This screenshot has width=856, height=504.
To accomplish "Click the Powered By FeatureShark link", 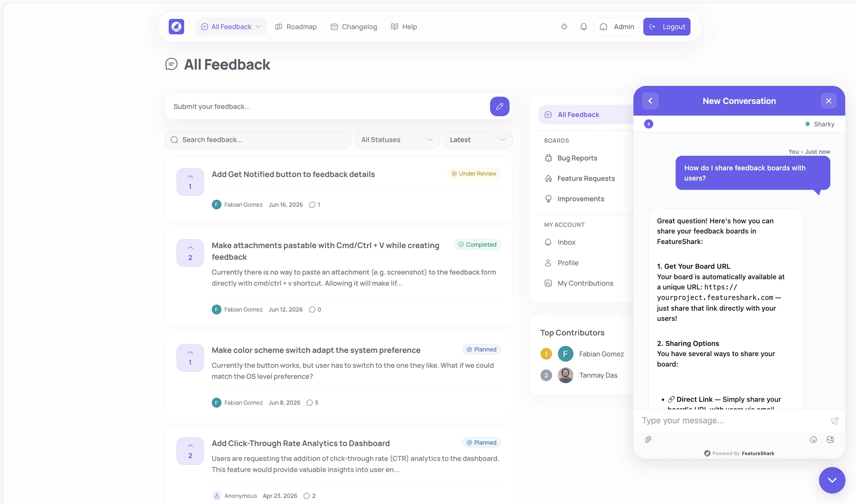I will 739,453.
